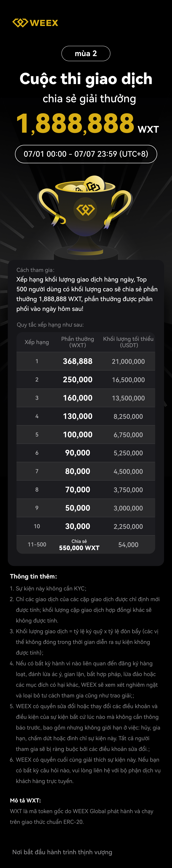Click the large gold coin in the trophy
Screen dimensions: 172x868
(94, 184)
